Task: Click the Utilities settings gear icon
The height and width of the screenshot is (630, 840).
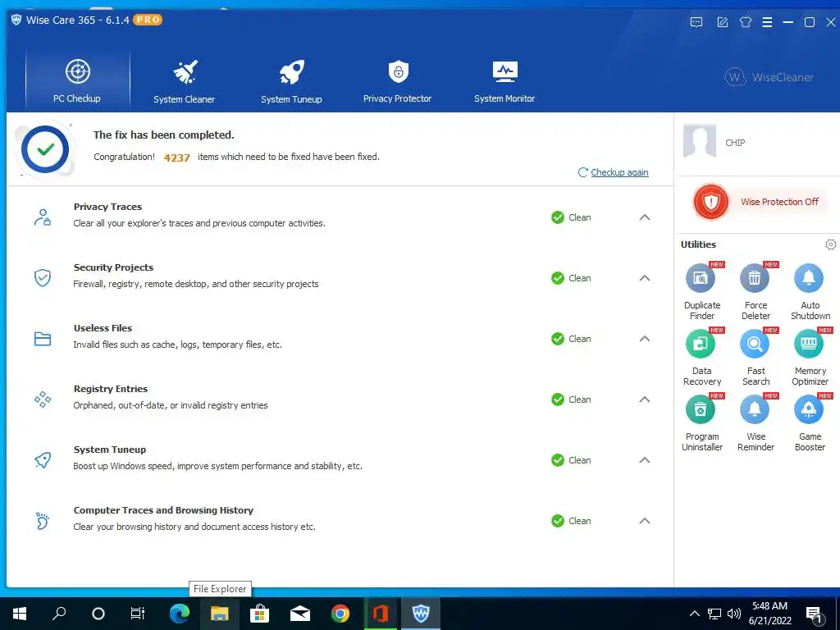Action: pyautogui.click(x=830, y=244)
